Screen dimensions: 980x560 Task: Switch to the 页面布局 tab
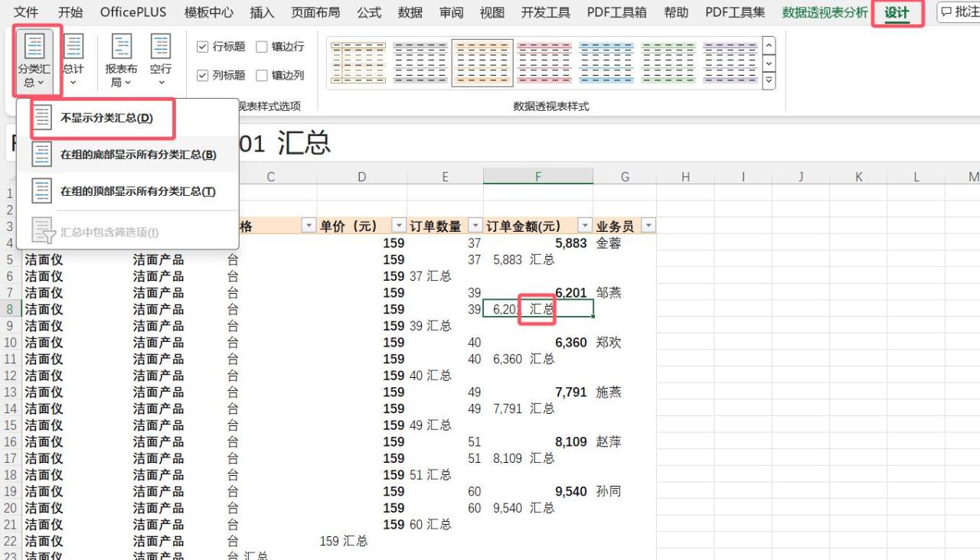coord(315,12)
